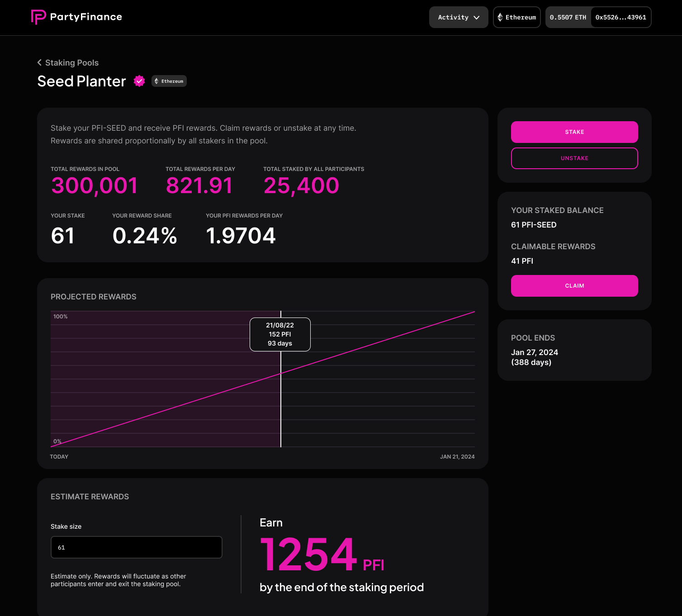Open the Activity dropdown menu
Viewport: 682px width, 616px height.
[459, 17]
